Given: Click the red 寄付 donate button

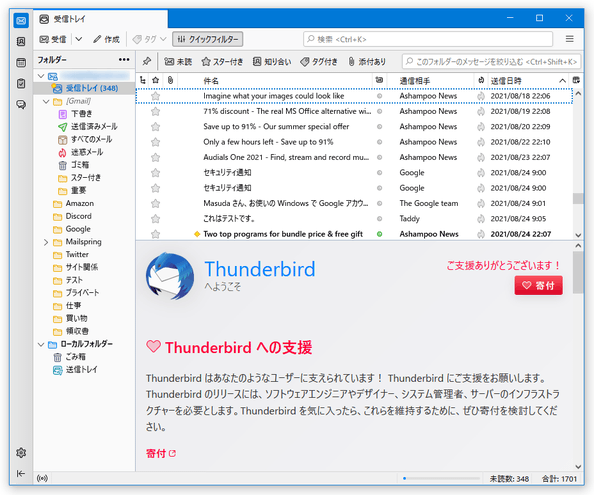Looking at the screenshot, I should (538, 285).
